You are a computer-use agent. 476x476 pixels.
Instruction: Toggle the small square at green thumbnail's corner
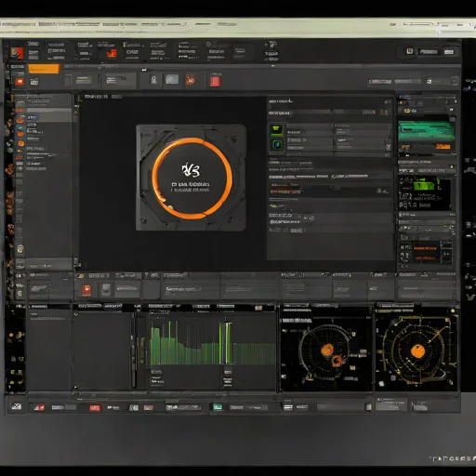[453, 119]
